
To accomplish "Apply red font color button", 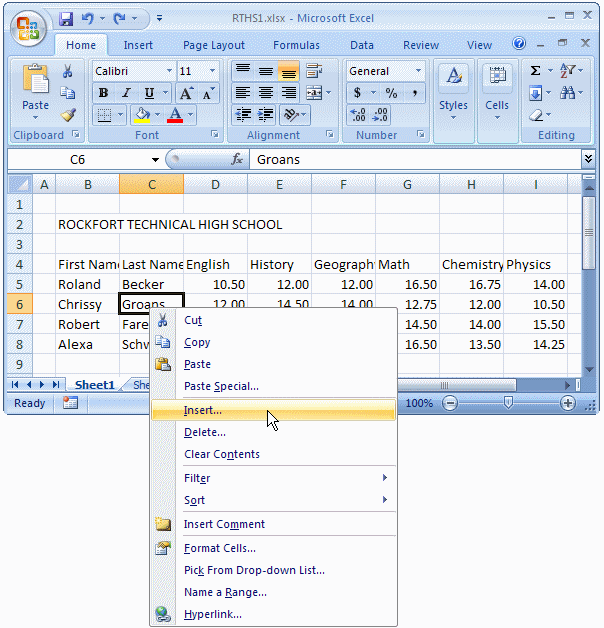I will [175, 115].
